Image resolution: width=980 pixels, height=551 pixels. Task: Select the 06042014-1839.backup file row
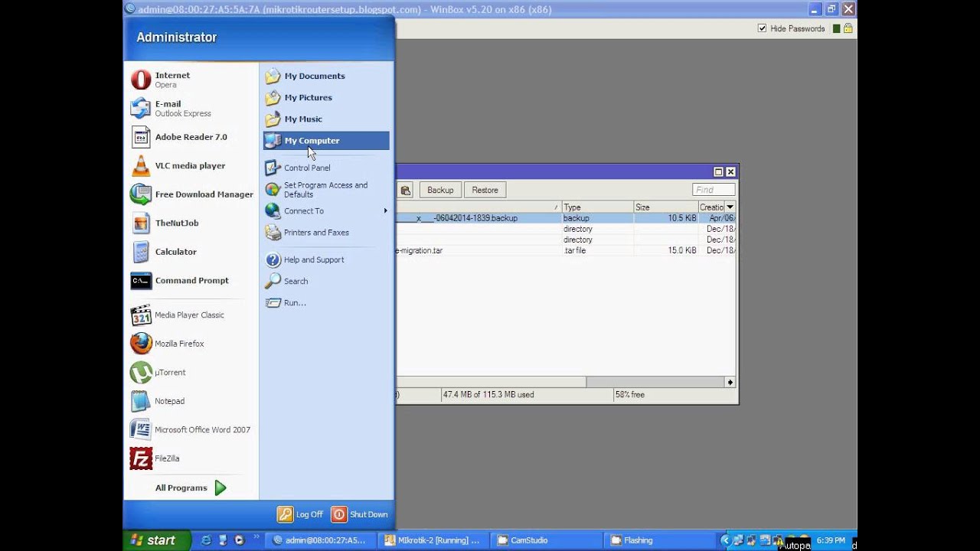566,218
